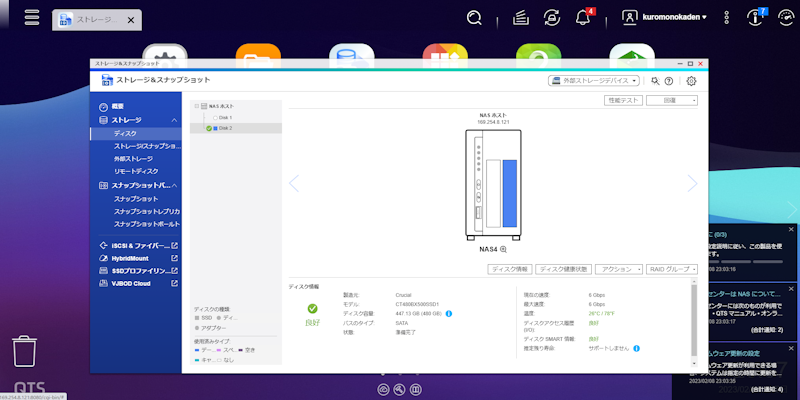
Task: Open the 回復 dropdown
Action: click(x=672, y=101)
